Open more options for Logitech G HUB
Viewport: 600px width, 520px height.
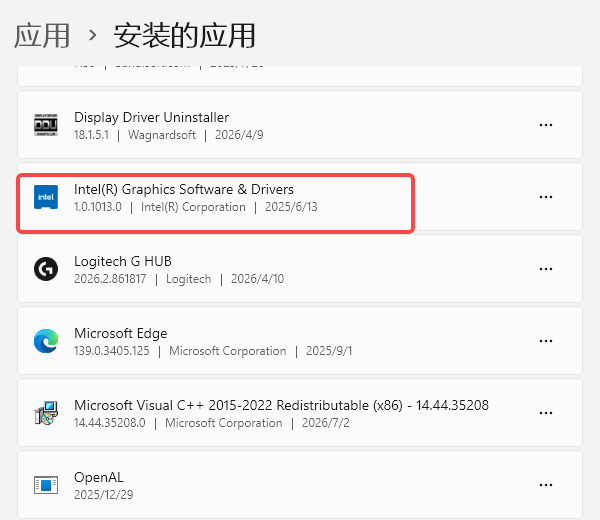point(546,269)
